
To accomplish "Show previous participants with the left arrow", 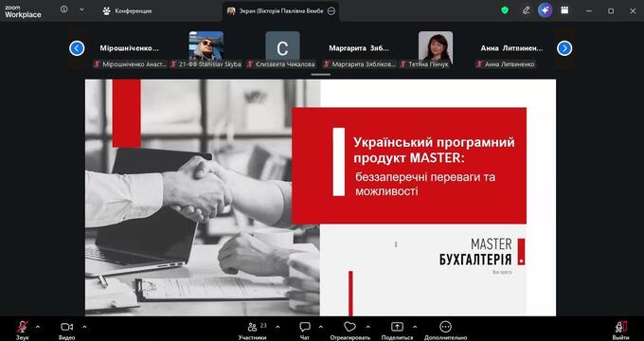I will coord(77,48).
